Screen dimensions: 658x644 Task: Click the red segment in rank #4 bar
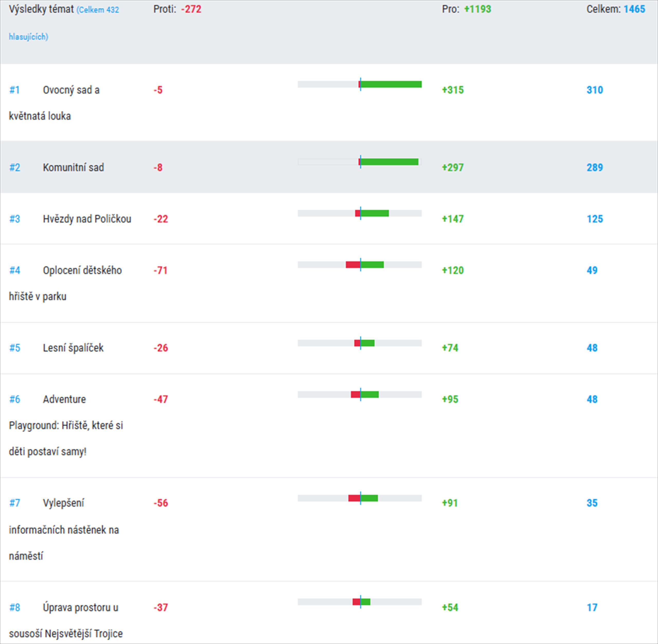pyautogui.click(x=353, y=265)
